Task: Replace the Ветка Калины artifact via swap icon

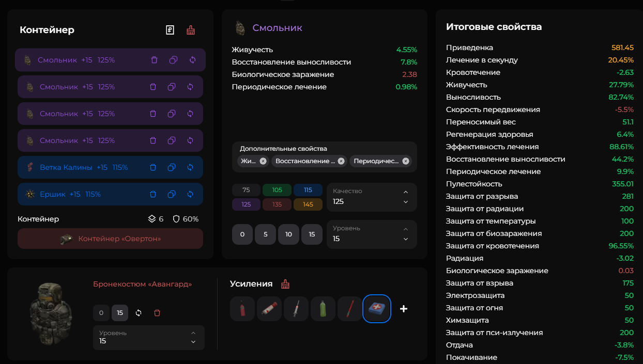Action: click(190, 167)
